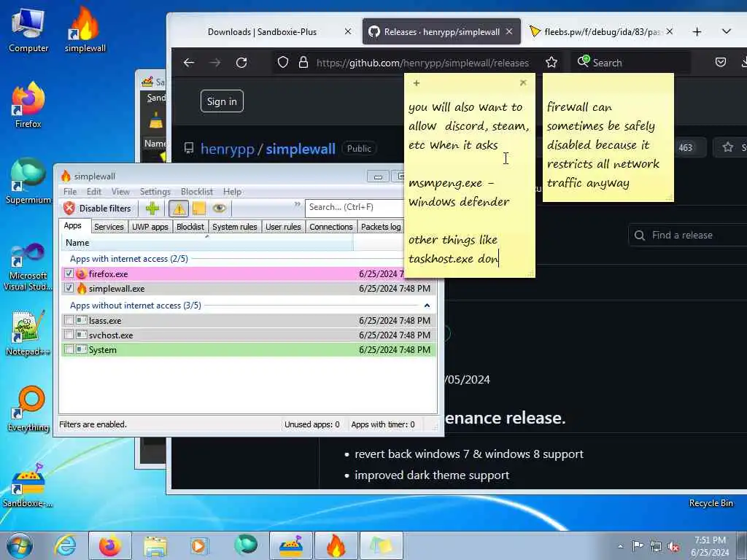Open simplewall repository link
The image size is (747, 560).
click(x=301, y=149)
